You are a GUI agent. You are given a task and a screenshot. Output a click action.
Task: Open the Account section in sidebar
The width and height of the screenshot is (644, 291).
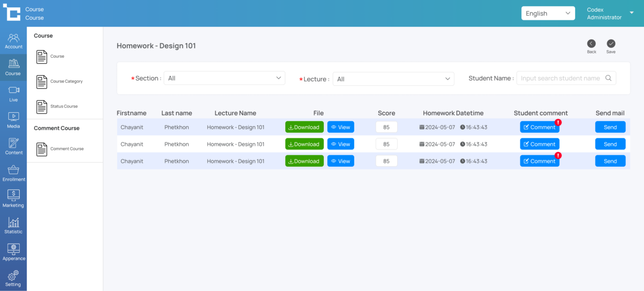(x=13, y=41)
